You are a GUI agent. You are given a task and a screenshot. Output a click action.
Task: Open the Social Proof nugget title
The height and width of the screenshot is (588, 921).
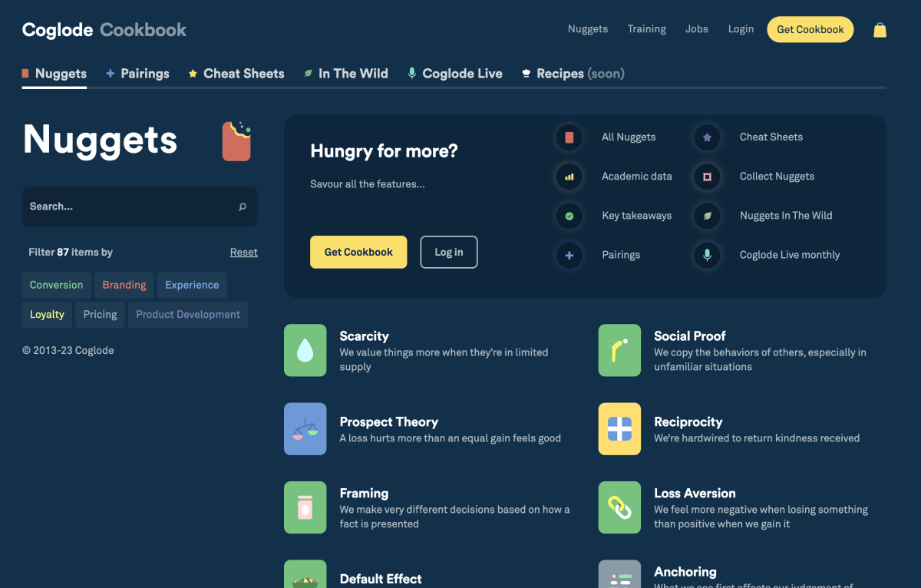point(690,336)
